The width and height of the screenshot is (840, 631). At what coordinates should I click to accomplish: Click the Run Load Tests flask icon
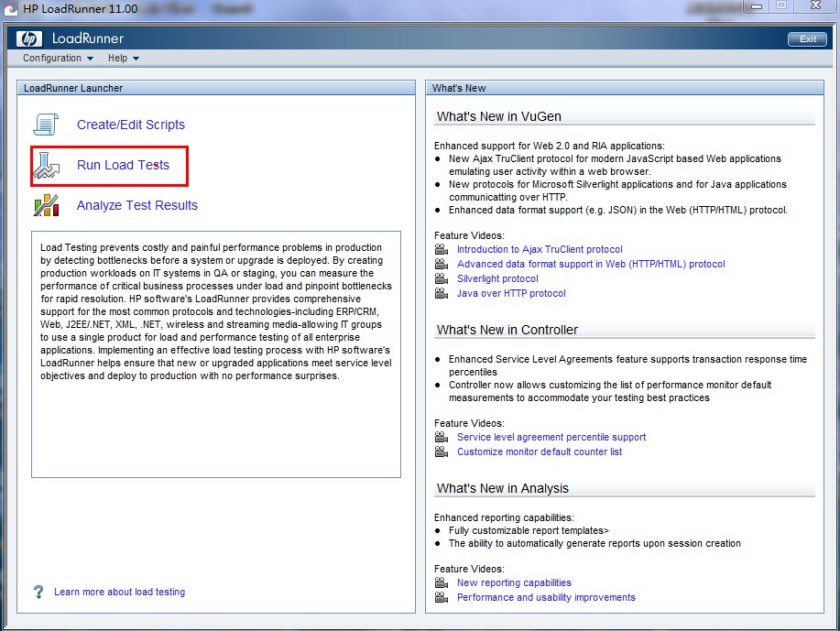point(47,165)
